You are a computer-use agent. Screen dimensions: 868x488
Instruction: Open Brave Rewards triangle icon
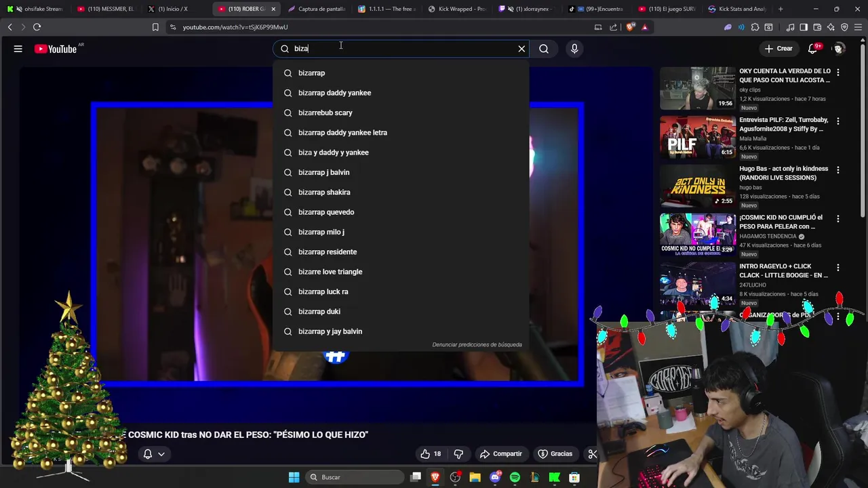click(645, 27)
